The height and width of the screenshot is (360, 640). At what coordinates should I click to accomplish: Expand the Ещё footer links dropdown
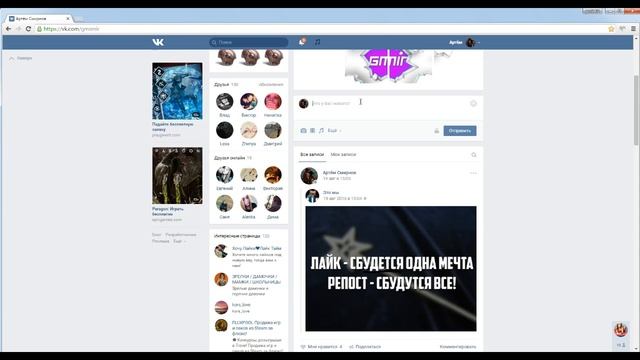(x=179, y=241)
